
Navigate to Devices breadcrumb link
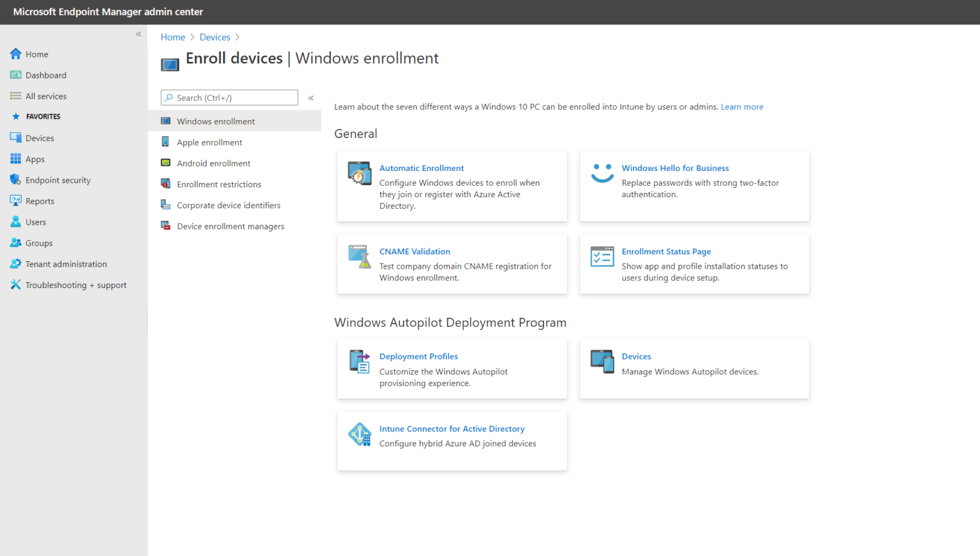coord(214,38)
